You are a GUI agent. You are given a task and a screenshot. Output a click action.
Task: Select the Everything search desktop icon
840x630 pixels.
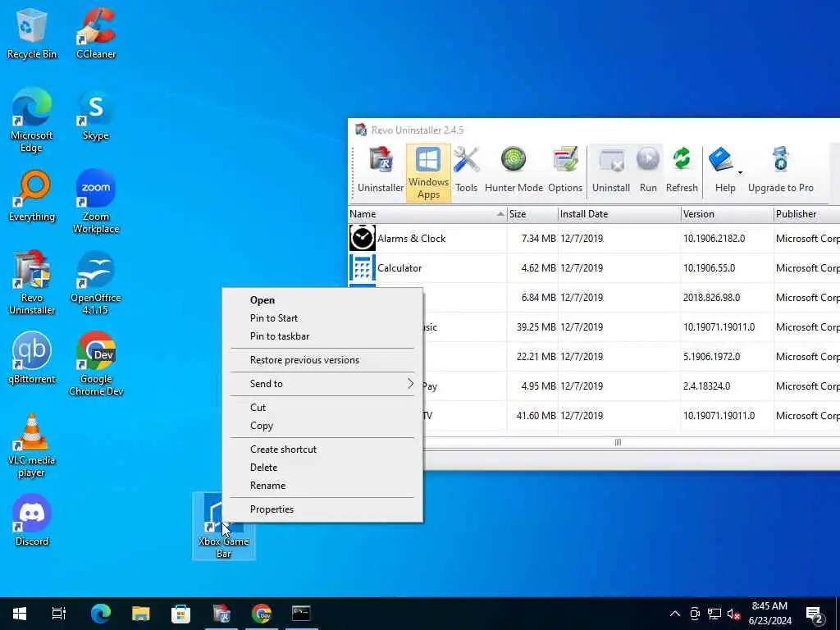(x=32, y=197)
